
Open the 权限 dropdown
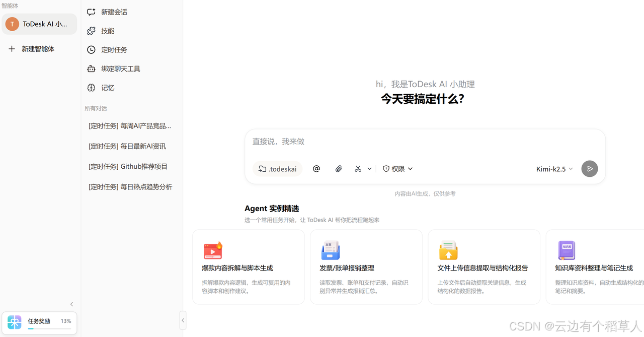coord(397,169)
